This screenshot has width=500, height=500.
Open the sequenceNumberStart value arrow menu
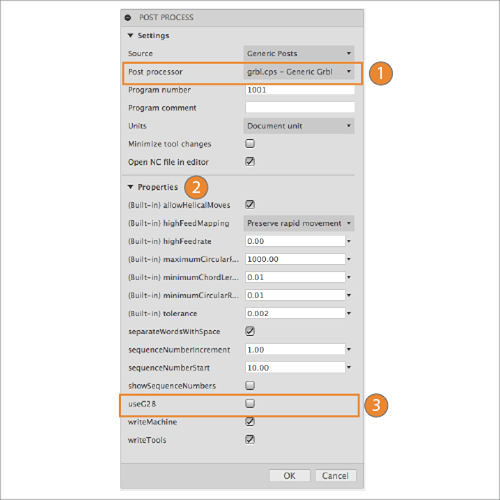pos(349,367)
